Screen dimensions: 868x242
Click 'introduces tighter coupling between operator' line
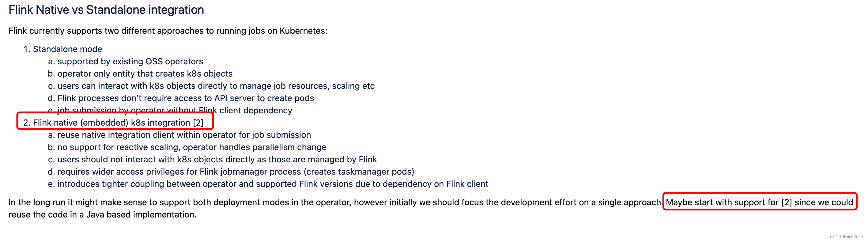tap(268, 184)
